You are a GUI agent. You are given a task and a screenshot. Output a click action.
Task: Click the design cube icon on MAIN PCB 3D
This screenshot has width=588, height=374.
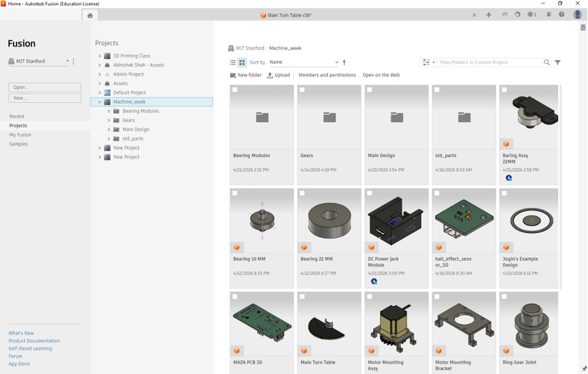click(236, 351)
